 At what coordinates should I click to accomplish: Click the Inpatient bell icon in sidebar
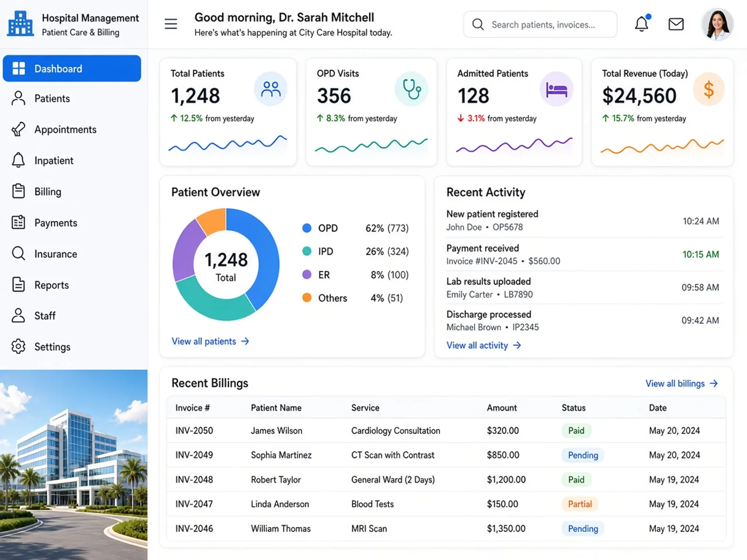18,160
